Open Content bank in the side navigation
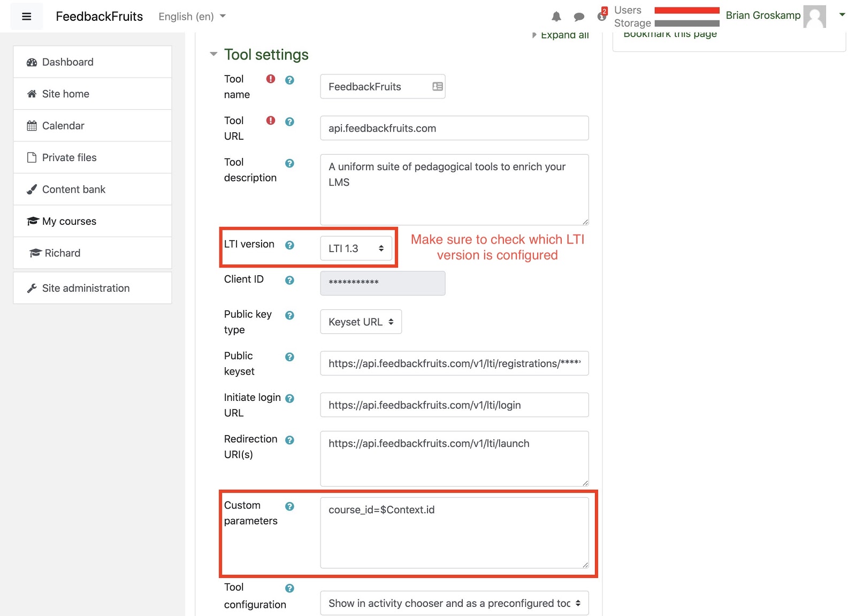This screenshot has width=856, height=616. coord(93,189)
